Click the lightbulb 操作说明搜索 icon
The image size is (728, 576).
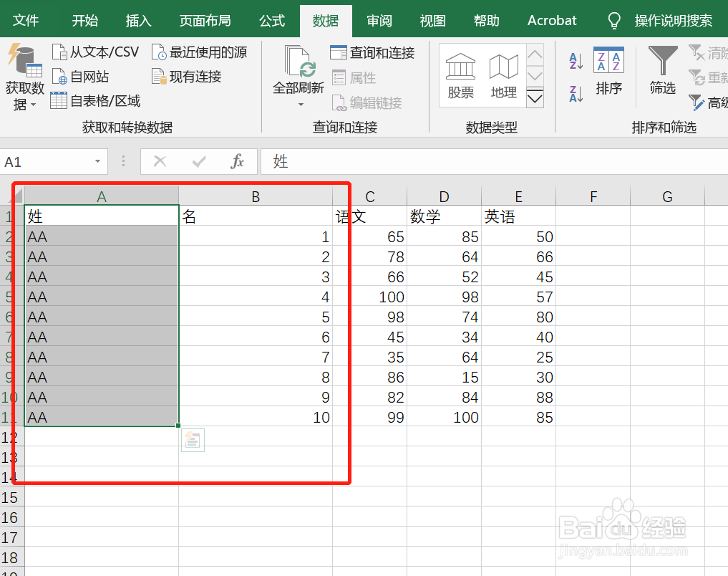pos(613,21)
